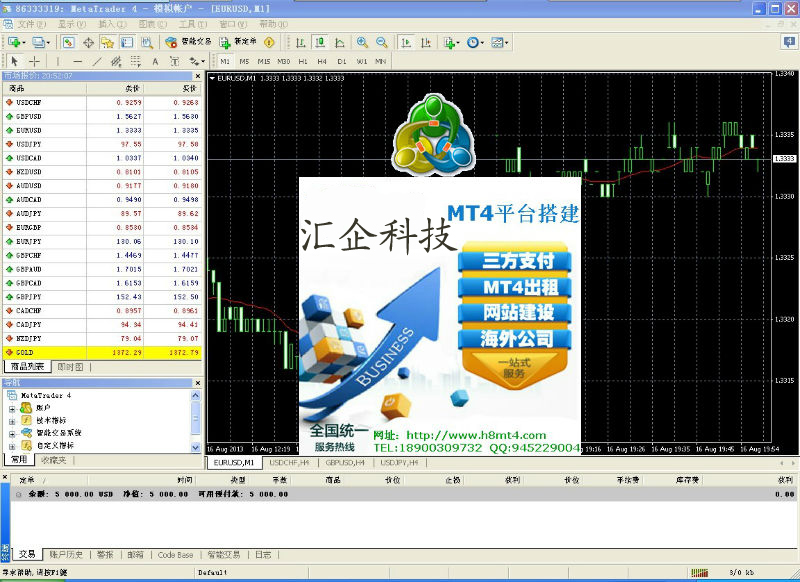
Task: Open the Templates icon
Action: tap(497, 42)
